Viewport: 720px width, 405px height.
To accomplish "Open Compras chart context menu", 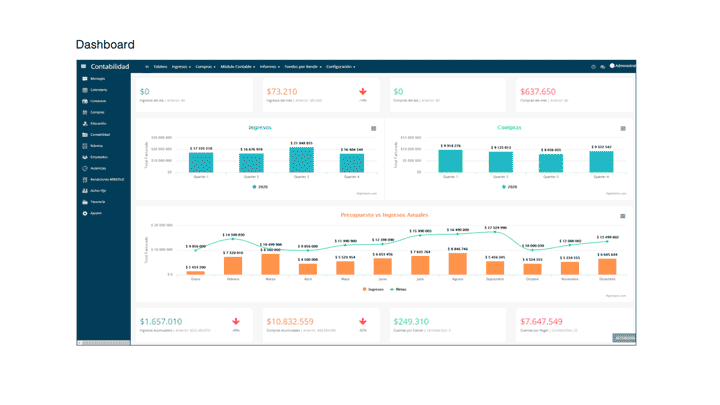I will 623,129.
